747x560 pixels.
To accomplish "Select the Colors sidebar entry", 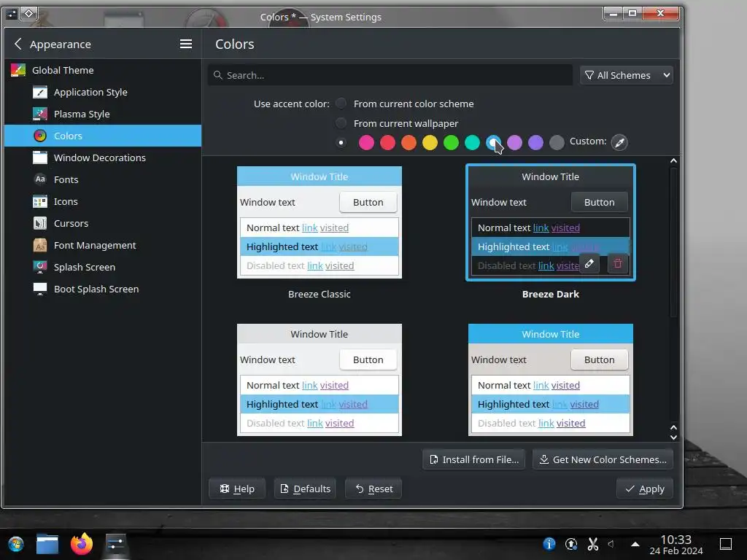I will 103,136.
